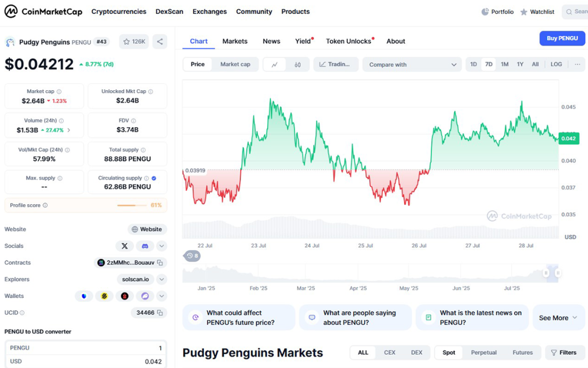Click the Watchlist star icon in header

coord(524,12)
